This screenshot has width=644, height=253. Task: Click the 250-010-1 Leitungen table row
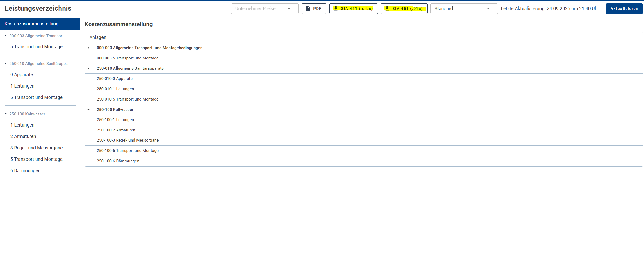point(115,89)
